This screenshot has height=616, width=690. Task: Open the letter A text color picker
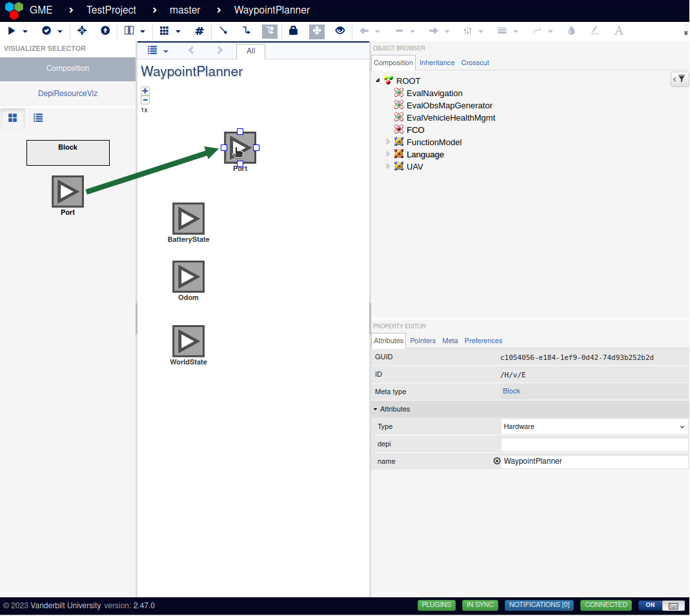coord(619,31)
